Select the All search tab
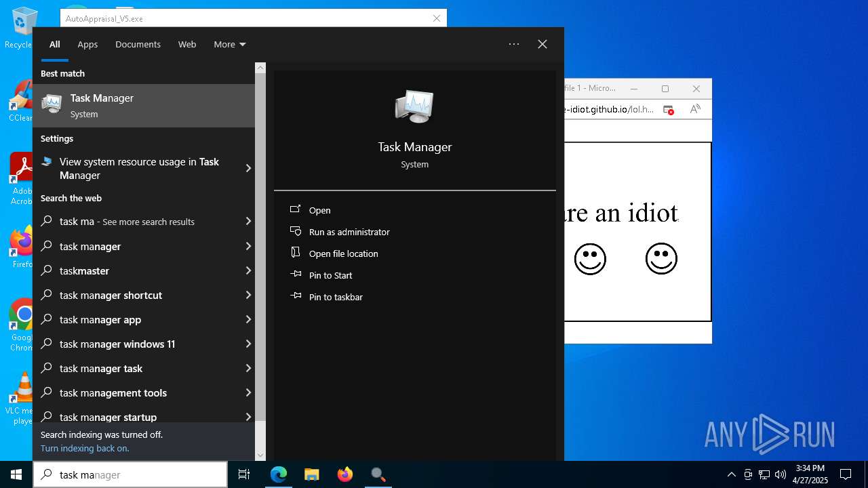The image size is (868, 488). point(54,44)
